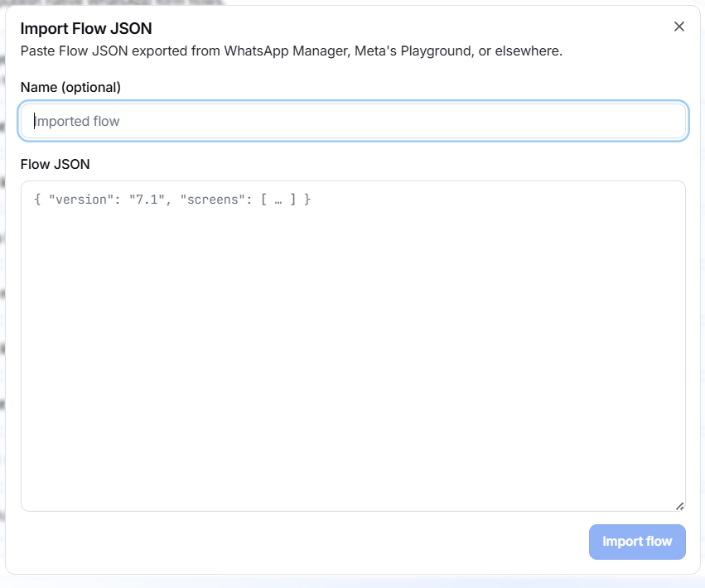Viewport: 705px width, 588px height.
Task: Close the Import Flow JSON dialog
Action: 679,27
